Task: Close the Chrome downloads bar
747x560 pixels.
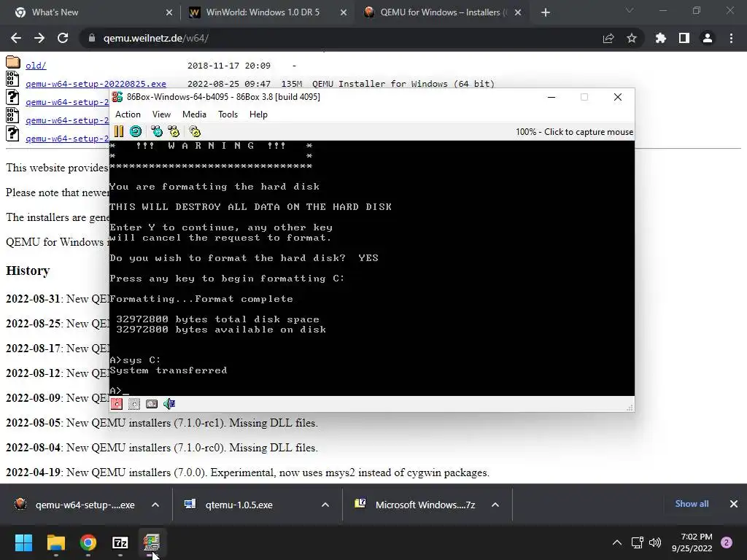Action: (734, 504)
